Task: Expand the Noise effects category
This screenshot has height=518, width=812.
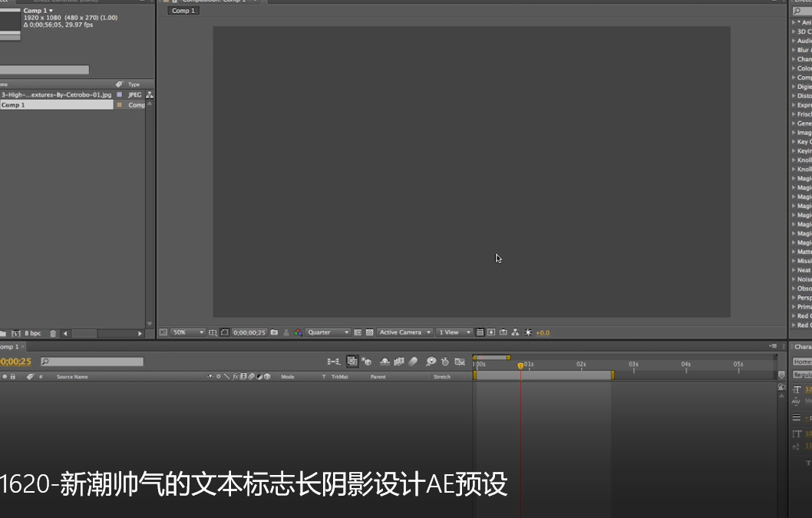Action: tap(794, 279)
